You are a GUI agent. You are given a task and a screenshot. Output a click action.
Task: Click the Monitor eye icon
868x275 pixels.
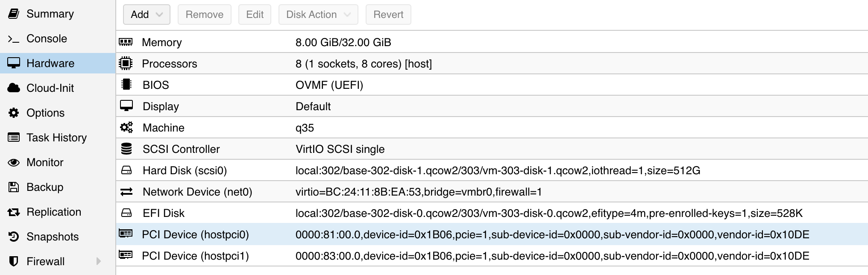(14, 162)
